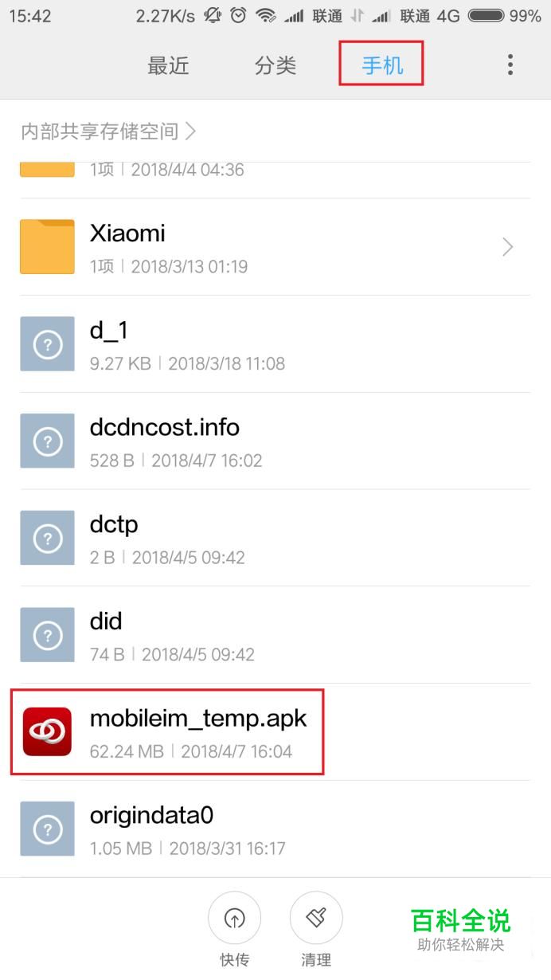
Task: Expand the Xiaomi folder with its chevron
Action: 507,247
